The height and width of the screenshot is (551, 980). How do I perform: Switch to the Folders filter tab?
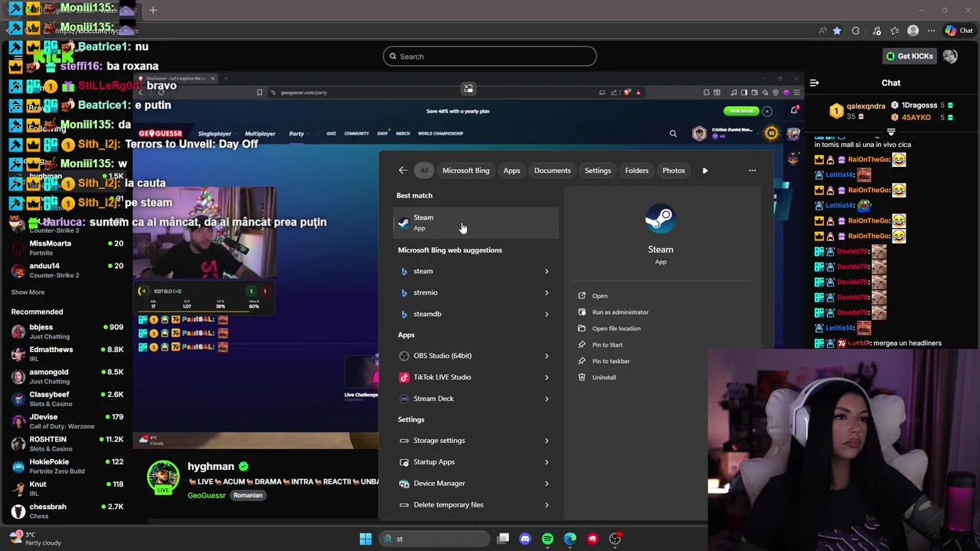click(x=636, y=171)
